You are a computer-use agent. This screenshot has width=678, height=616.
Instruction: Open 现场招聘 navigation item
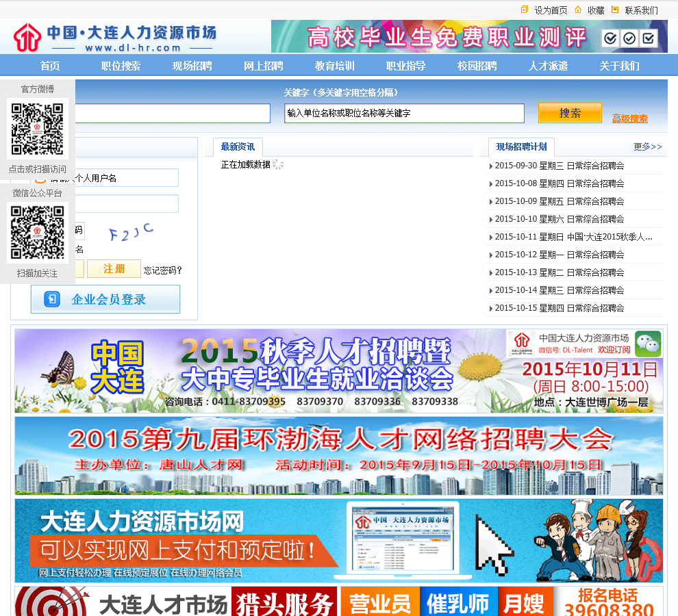click(192, 66)
